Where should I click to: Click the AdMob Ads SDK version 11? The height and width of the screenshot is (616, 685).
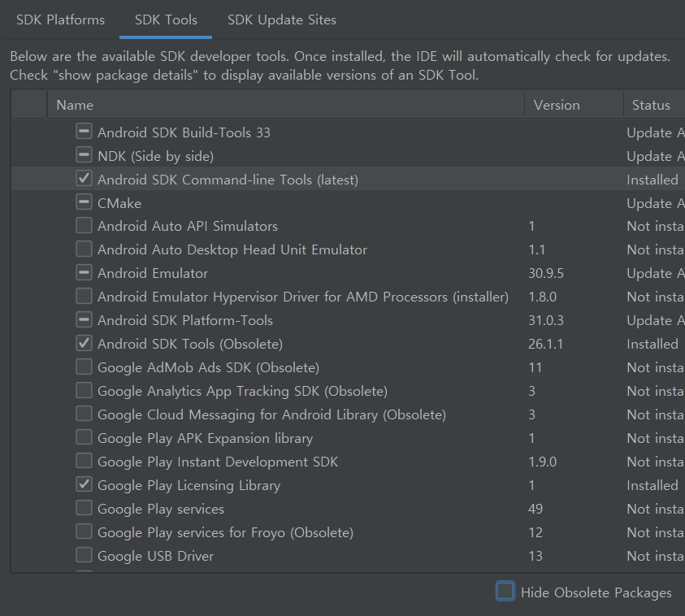[535, 368]
